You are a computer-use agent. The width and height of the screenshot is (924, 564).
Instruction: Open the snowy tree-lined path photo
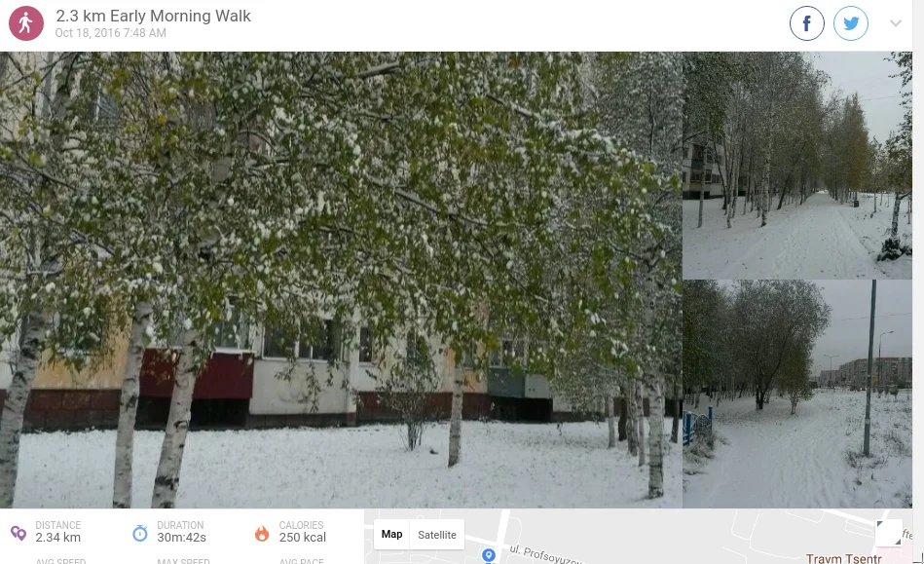[x=797, y=166]
